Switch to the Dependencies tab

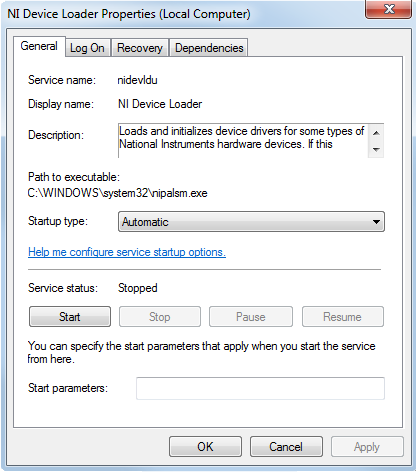point(209,48)
